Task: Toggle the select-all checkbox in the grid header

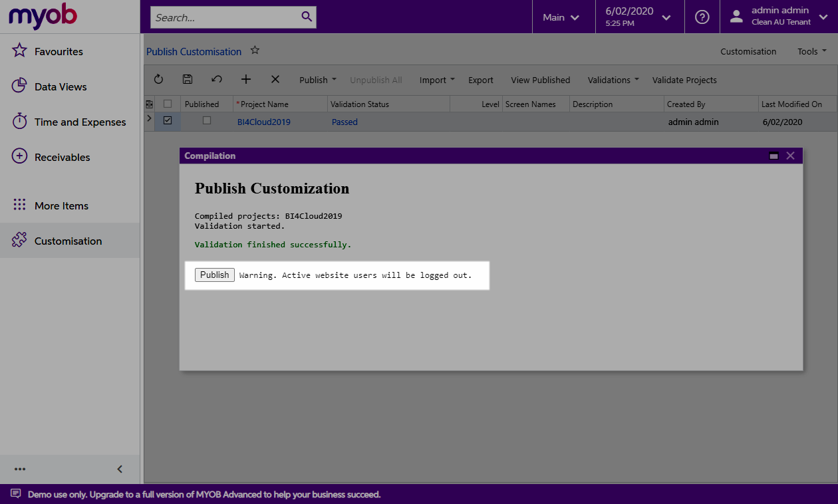Action: click(168, 104)
